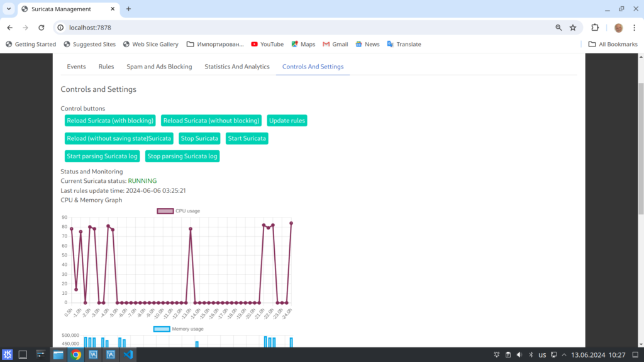Switch to the Statistics And Analytics tab
The height and width of the screenshot is (362, 644).
(237, 67)
